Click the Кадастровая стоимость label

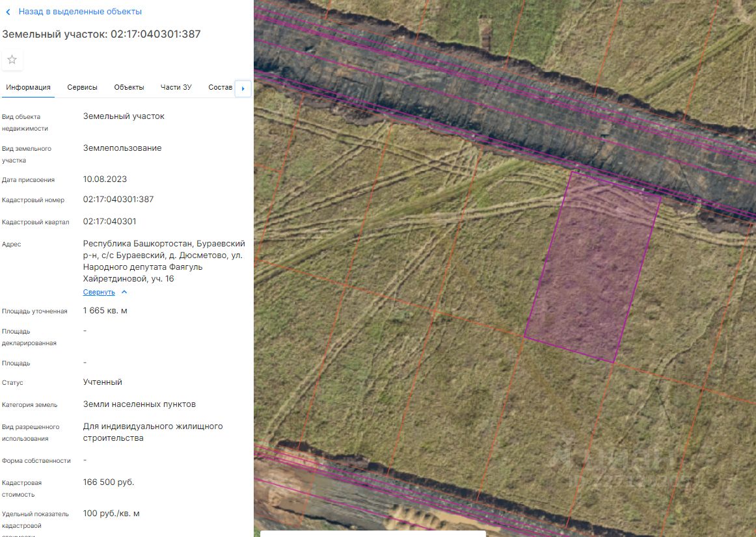21,488
